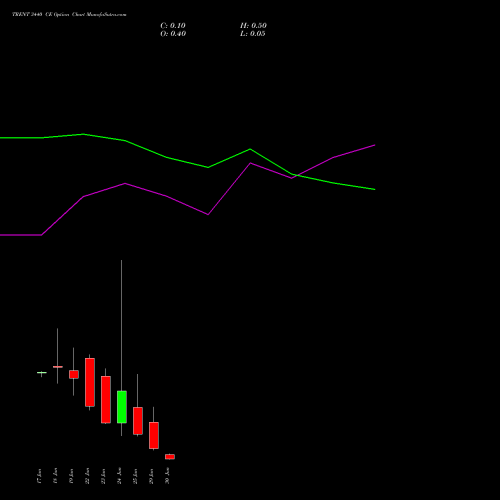Click the high value H: 0.50
The image size is (500, 500).
click(x=253, y=26)
